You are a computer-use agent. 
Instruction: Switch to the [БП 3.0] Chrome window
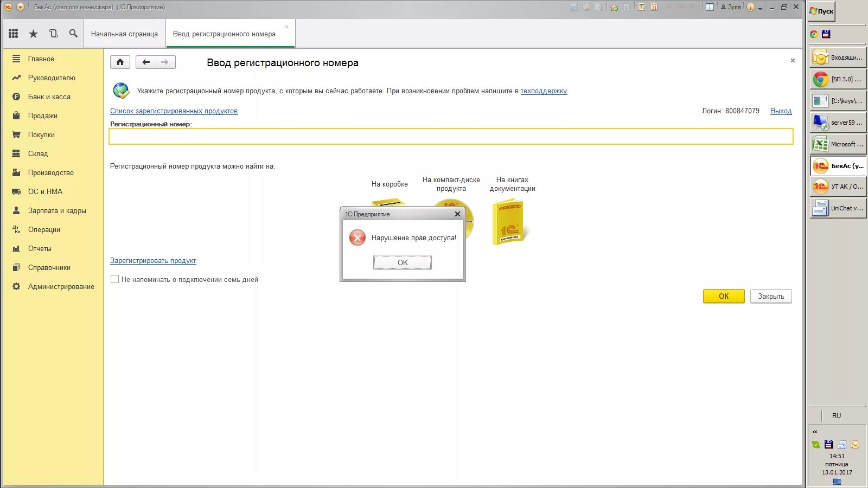[838, 79]
